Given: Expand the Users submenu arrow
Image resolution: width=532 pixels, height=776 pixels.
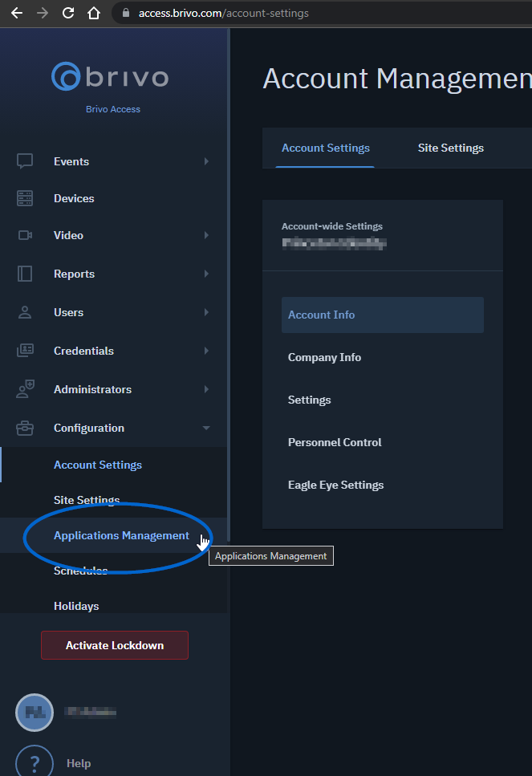Looking at the screenshot, I should point(206,312).
